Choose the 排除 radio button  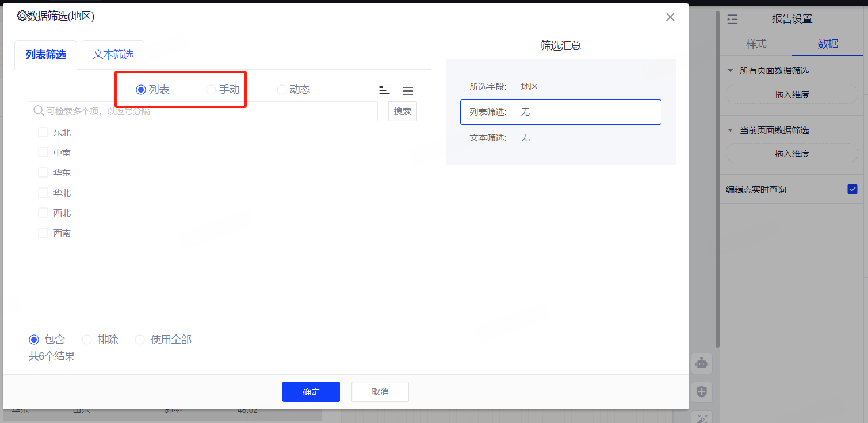pos(87,340)
